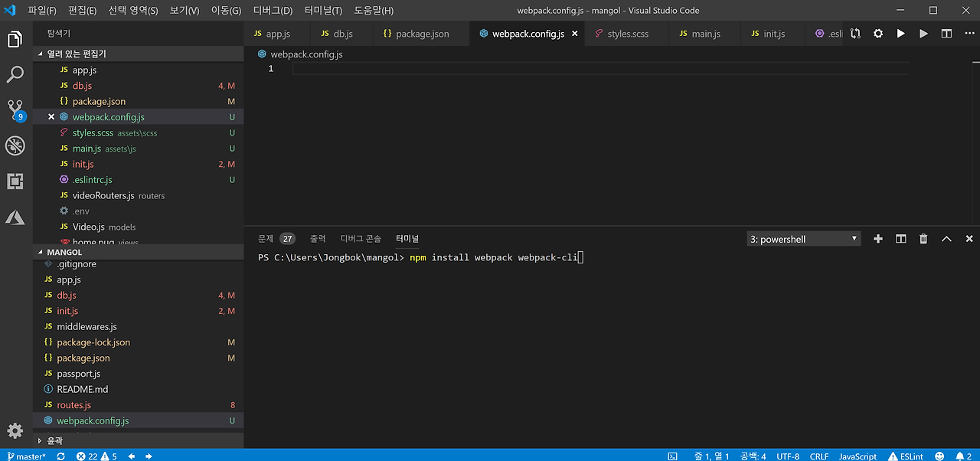
Task: Open Source Control view with 9 badge
Action: click(x=15, y=110)
